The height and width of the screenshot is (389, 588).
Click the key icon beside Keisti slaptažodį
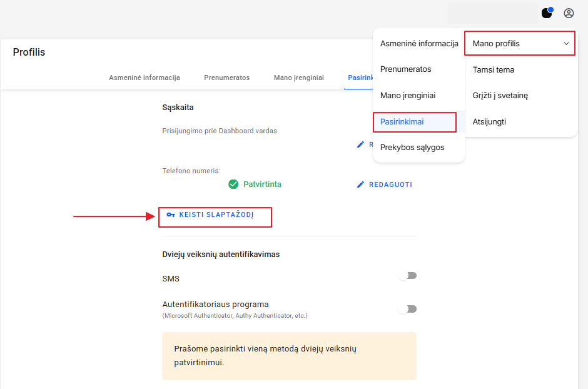click(171, 215)
